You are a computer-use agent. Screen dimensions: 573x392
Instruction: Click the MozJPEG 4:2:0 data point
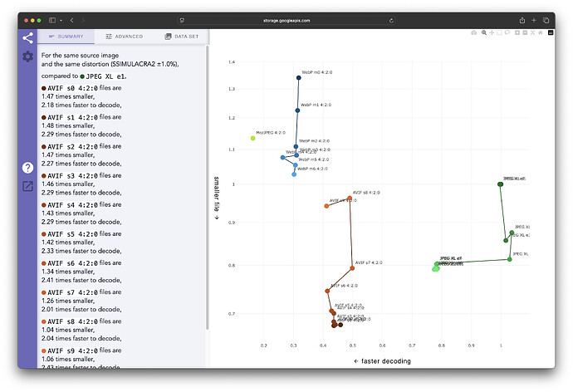click(x=253, y=138)
